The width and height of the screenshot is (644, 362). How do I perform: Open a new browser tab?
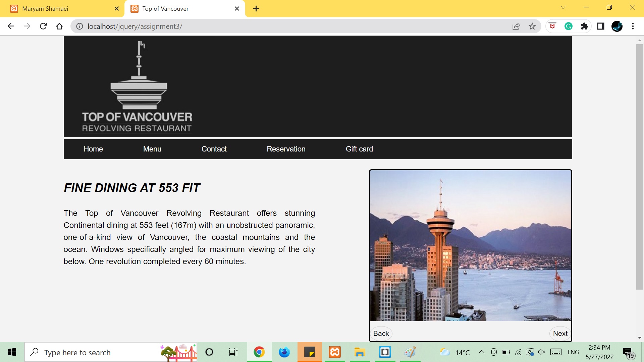click(x=256, y=9)
